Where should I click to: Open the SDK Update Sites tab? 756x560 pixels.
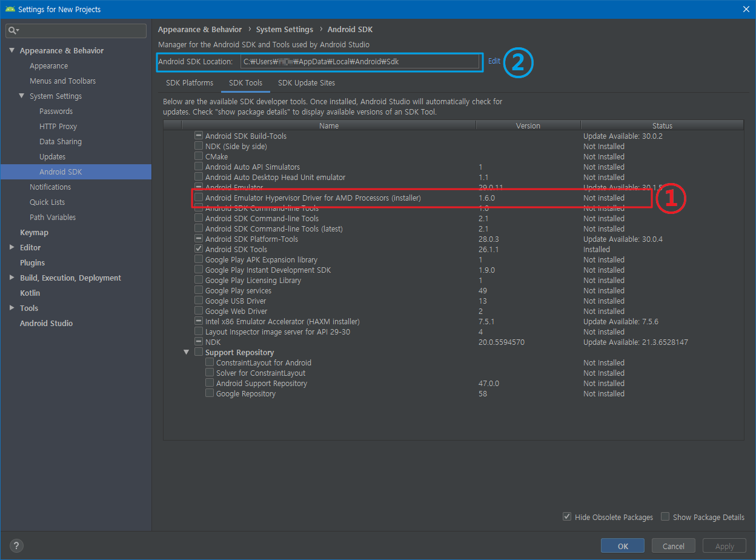coord(307,83)
